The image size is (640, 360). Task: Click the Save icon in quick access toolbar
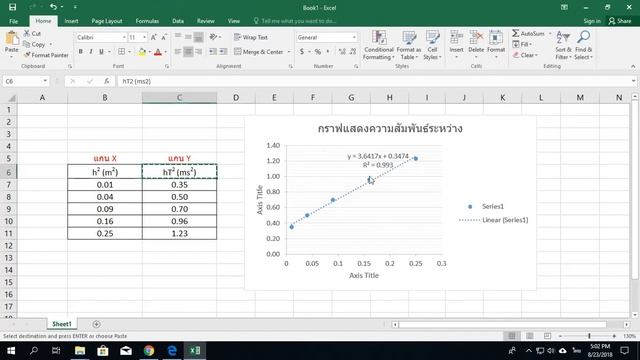[12, 7]
